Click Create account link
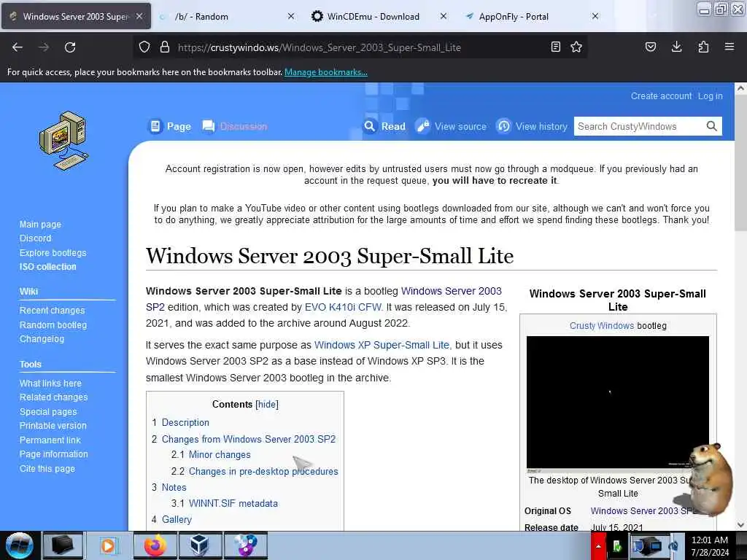The height and width of the screenshot is (560, 747). [x=661, y=96]
